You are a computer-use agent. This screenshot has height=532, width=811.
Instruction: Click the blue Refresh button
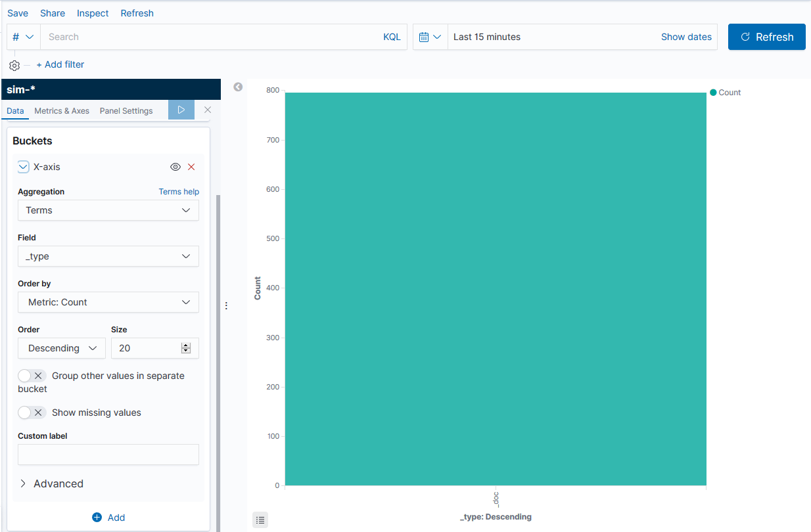pos(766,37)
